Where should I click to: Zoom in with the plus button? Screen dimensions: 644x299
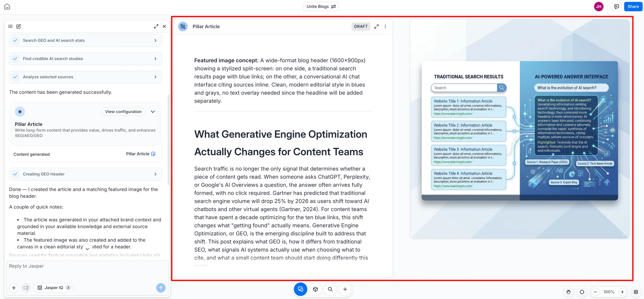coord(622,292)
